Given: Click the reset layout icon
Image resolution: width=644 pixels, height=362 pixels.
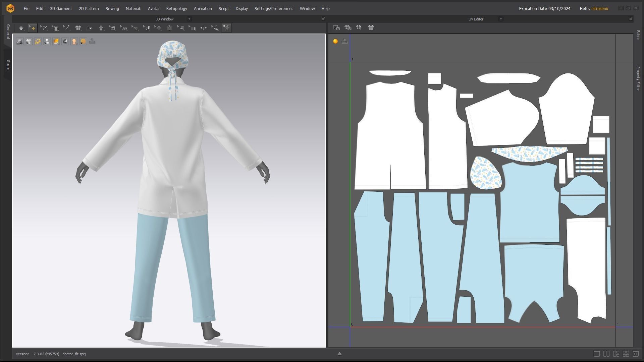Looking at the screenshot, I should 636,354.
